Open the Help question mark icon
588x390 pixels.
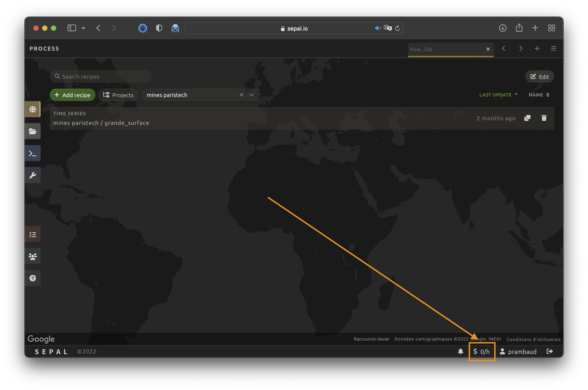(32, 278)
